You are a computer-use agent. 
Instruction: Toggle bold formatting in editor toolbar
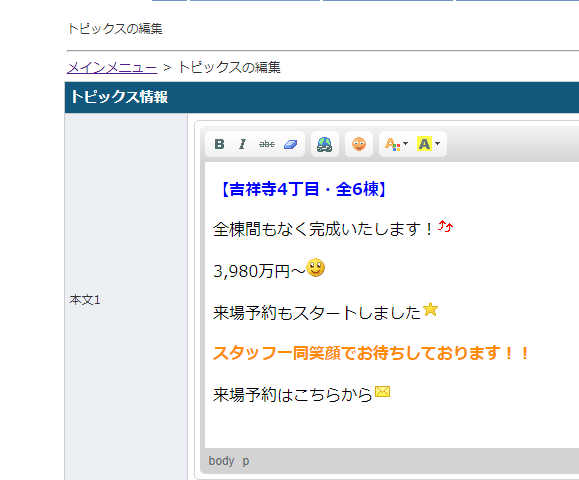click(219, 144)
